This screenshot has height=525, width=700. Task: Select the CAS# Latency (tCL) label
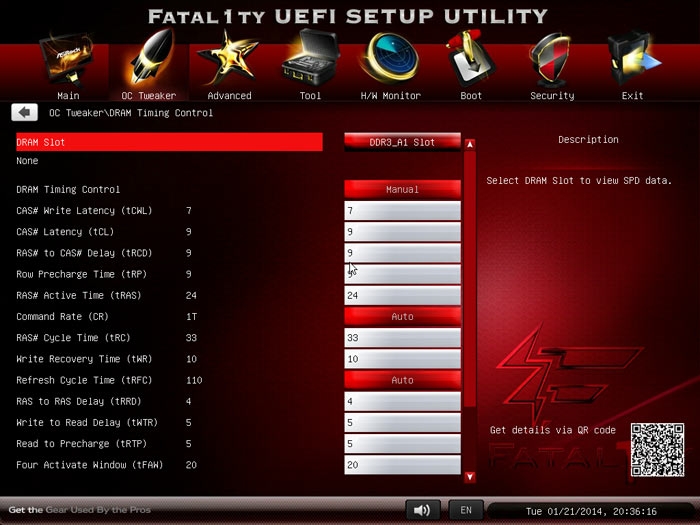pyautogui.click(x=65, y=232)
